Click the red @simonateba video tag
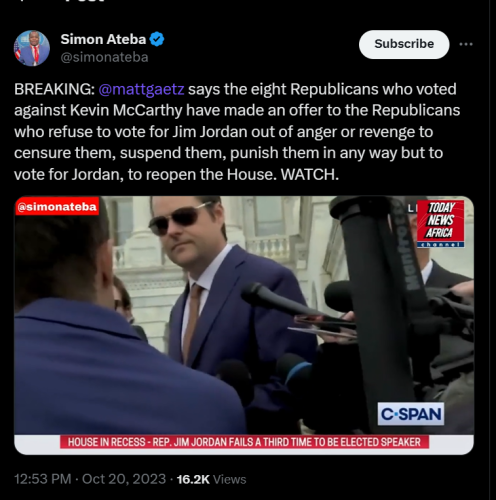 (x=57, y=207)
